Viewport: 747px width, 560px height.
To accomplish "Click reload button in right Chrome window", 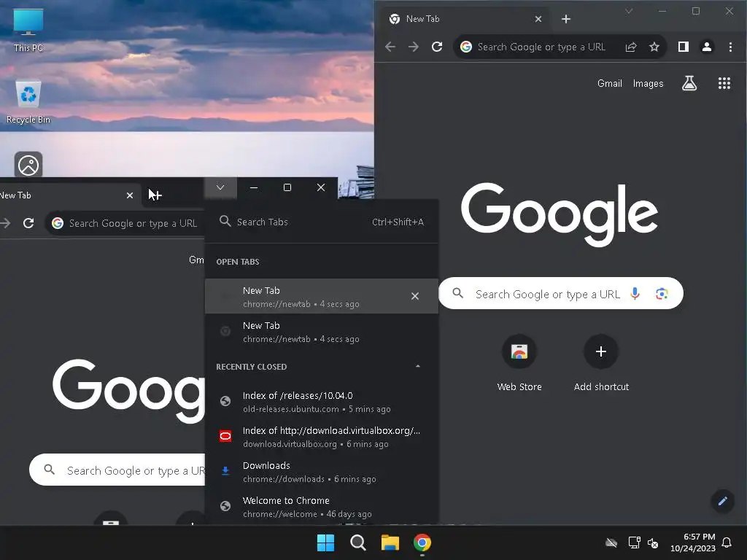I will click(x=437, y=47).
